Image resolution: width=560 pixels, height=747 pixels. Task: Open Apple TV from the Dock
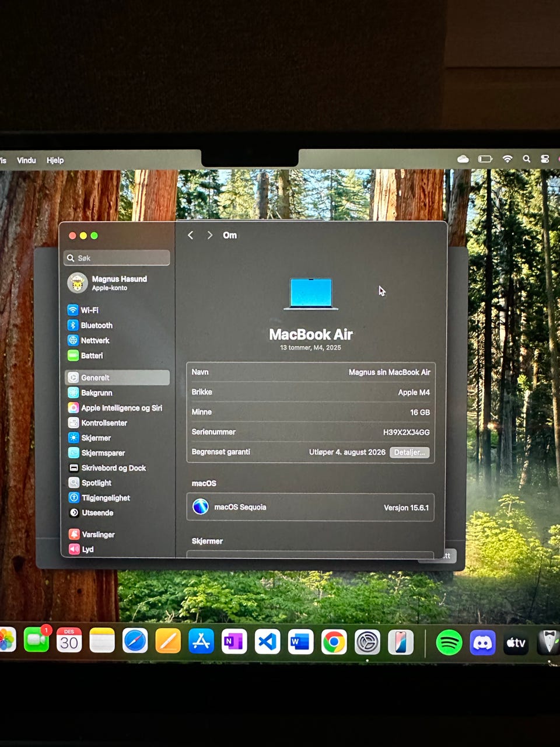(516, 643)
